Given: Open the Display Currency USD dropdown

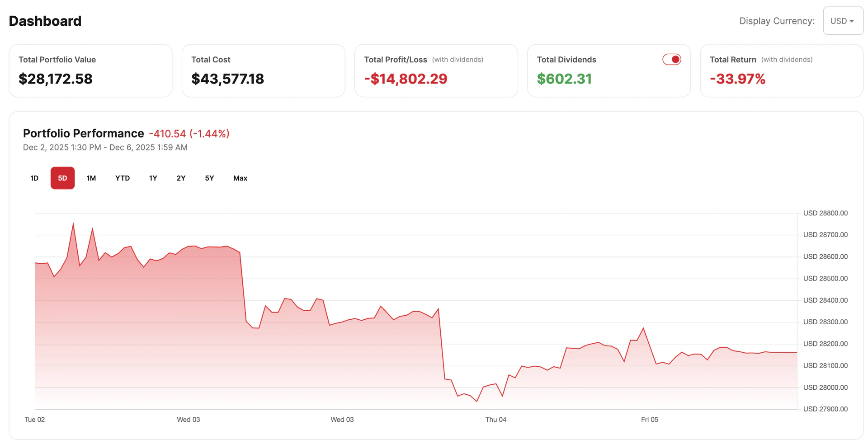Looking at the screenshot, I should (843, 21).
